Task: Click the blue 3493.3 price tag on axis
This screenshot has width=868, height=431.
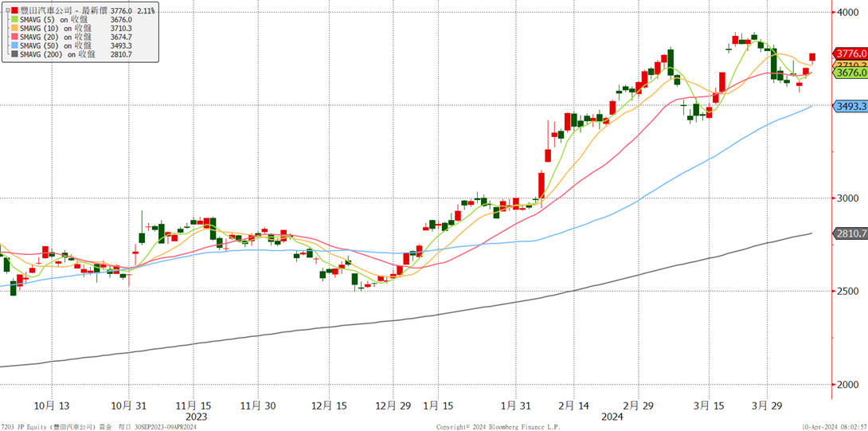Action: 850,106
